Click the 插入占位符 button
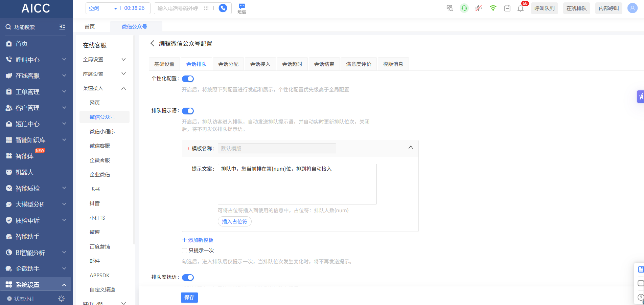The width and height of the screenshot is (644, 305). tap(234, 221)
